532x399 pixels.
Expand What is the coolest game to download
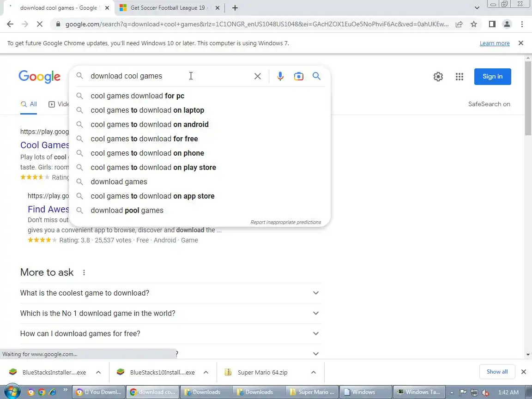(171, 293)
